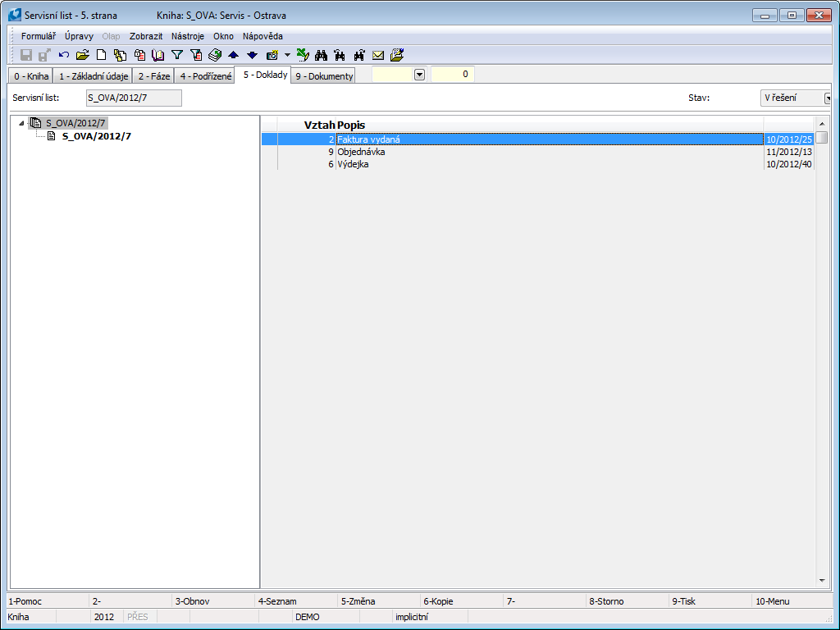The height and width of the screenshot is (630, 840).
Task: Click the notepad with pen icon
Action: 397,55
